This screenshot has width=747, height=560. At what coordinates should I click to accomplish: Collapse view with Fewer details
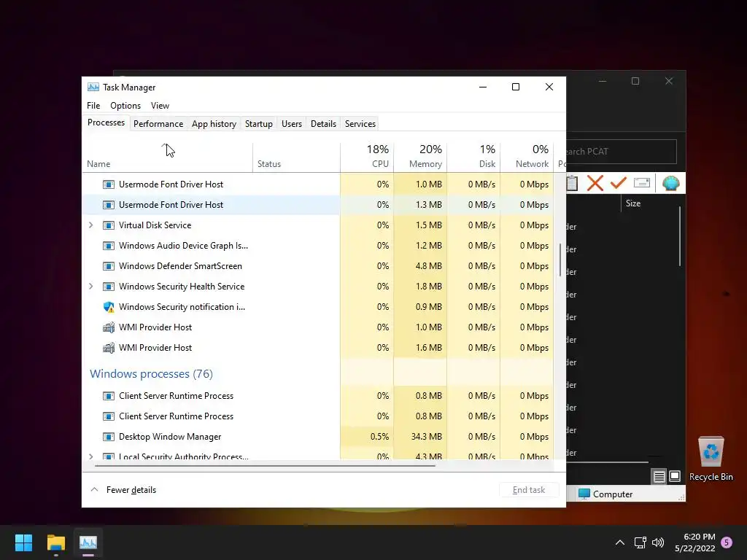tap(123, 489)
